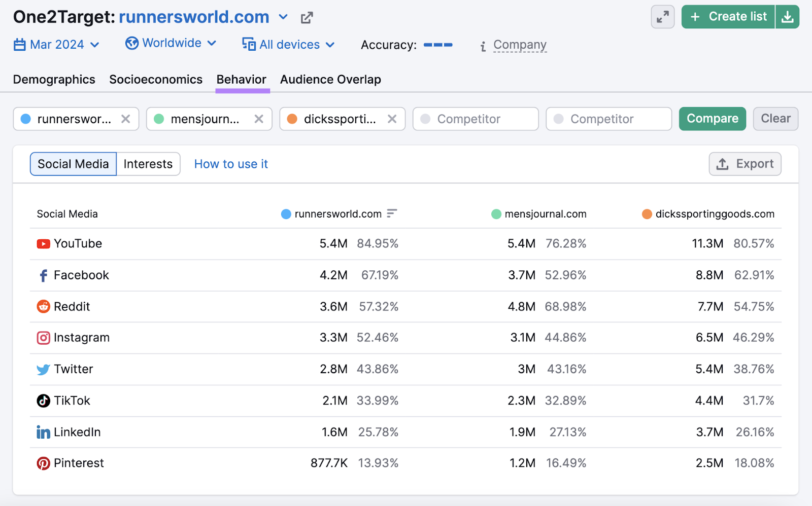Click the TikTok icon in the list

point(44,401)
